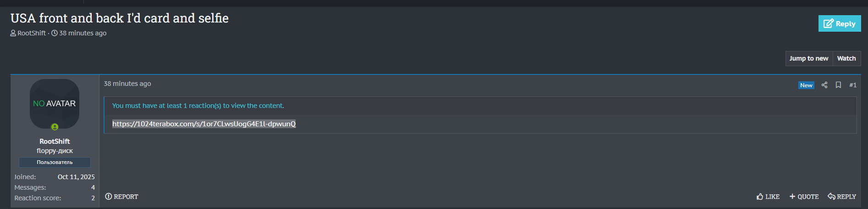The width and height of the screenshot is (868, 209).
Task: Click the thread start time under the title
Action: (x=83, y=33)
